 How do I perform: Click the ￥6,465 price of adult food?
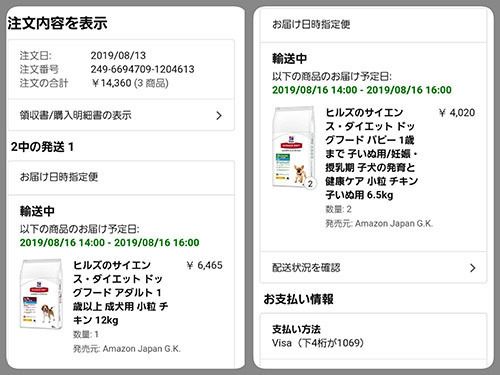click(205, 265)
